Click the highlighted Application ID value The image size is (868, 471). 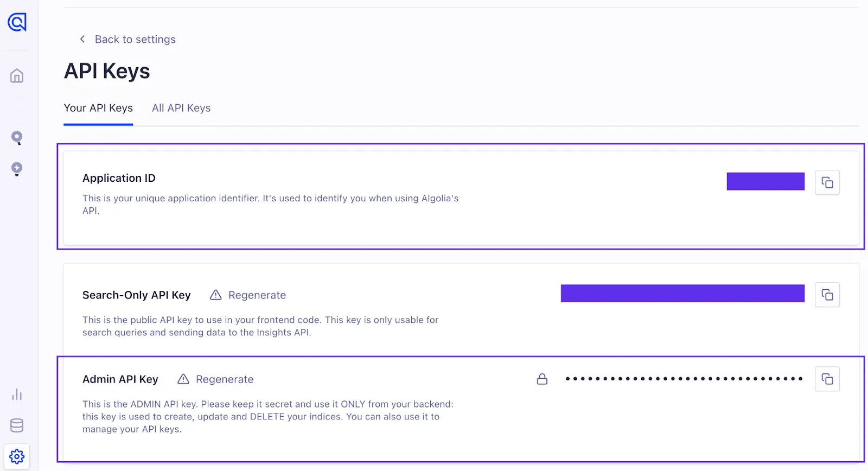click(x=765, y=181)
